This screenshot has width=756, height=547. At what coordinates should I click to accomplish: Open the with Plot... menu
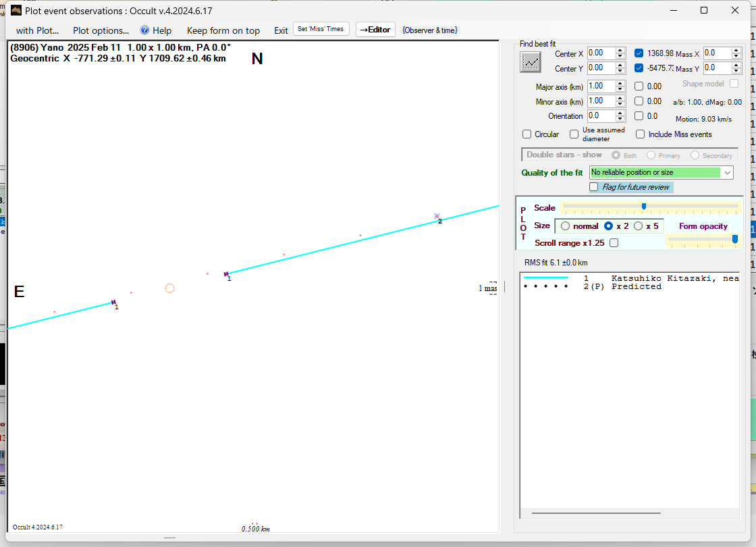(x=37, y=30)
